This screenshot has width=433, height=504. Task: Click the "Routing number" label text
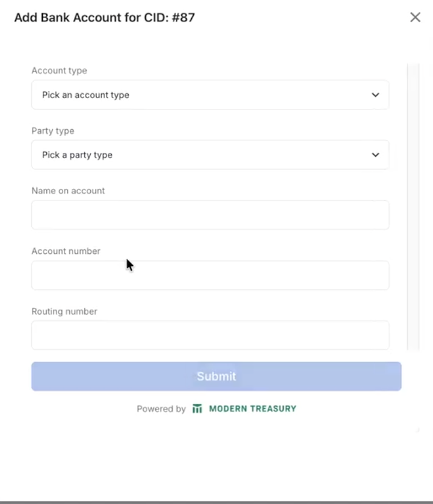coord(64,312)
